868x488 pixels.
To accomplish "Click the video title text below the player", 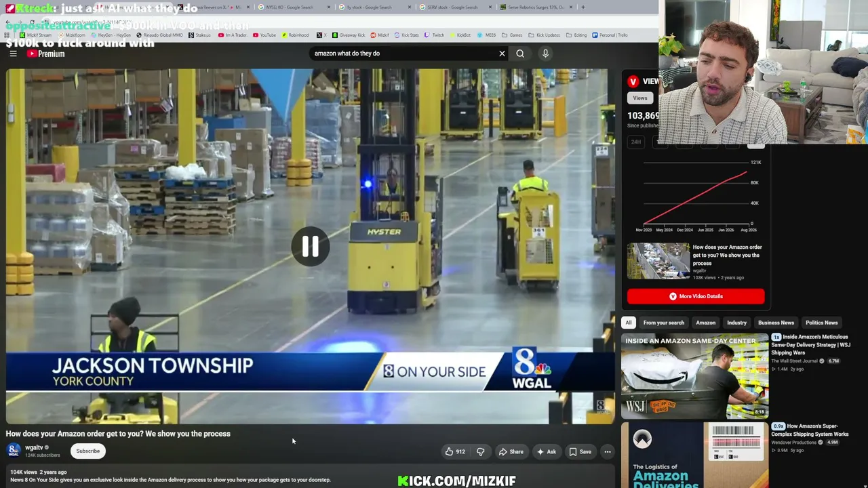I will 118,434.
